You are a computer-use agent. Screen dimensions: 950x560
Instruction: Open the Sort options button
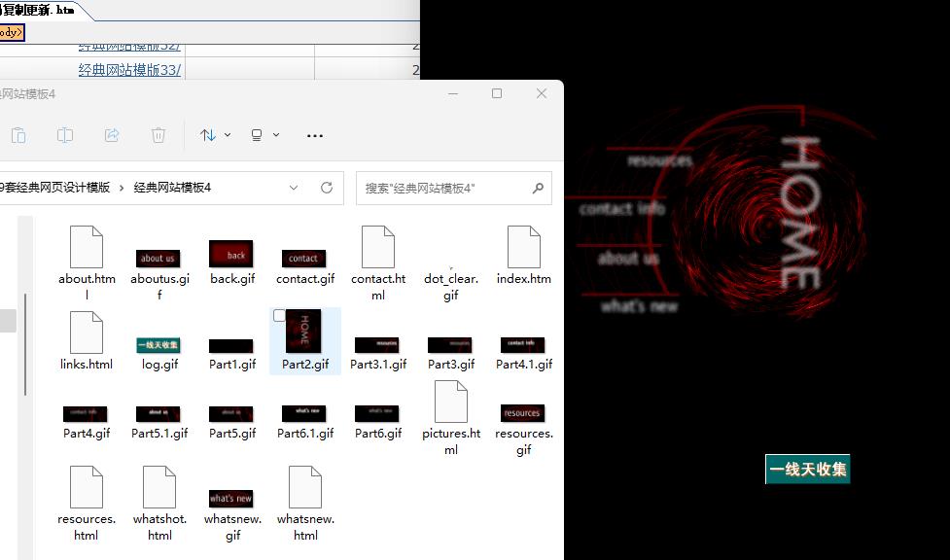pos(215,135)
